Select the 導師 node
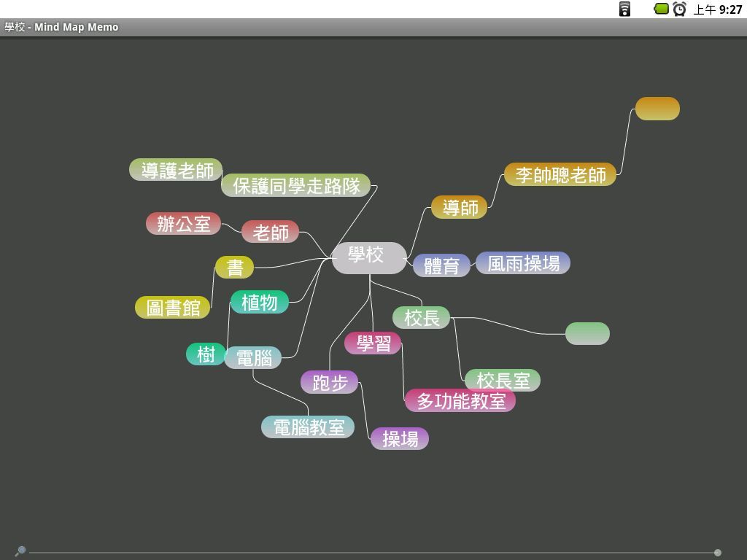The height and width of the screenshot is (560, 747). pos(459,208)
